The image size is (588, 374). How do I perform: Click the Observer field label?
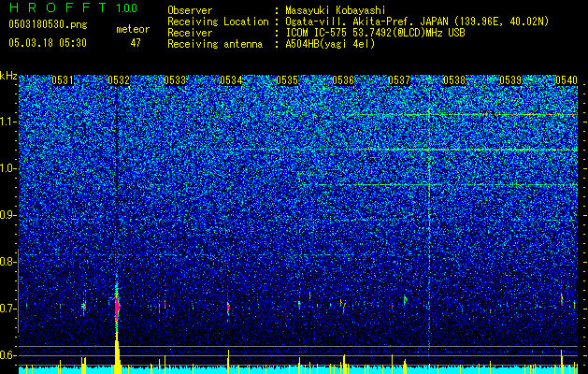[x=190, y=10]
